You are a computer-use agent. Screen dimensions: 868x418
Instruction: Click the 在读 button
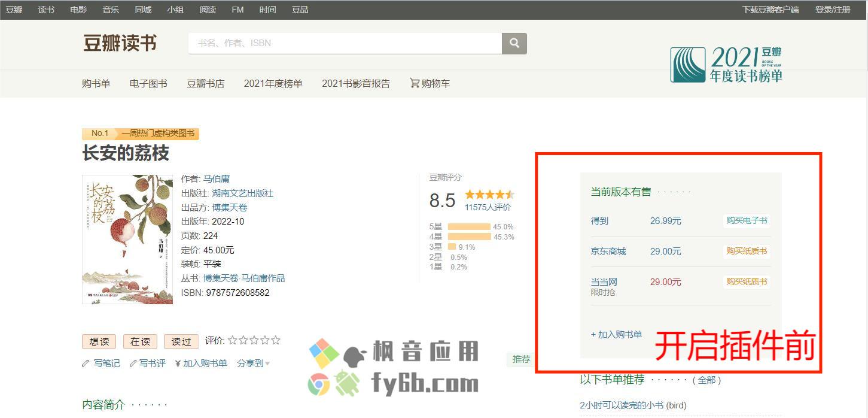coord(140,341)
